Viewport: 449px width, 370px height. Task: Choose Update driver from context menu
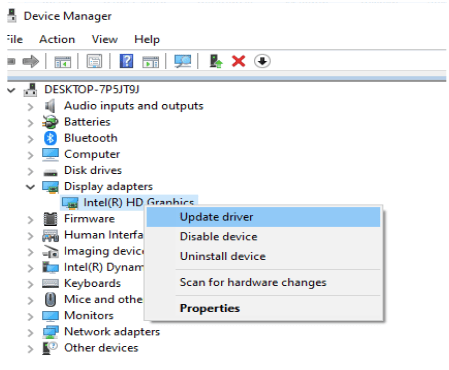263,217
